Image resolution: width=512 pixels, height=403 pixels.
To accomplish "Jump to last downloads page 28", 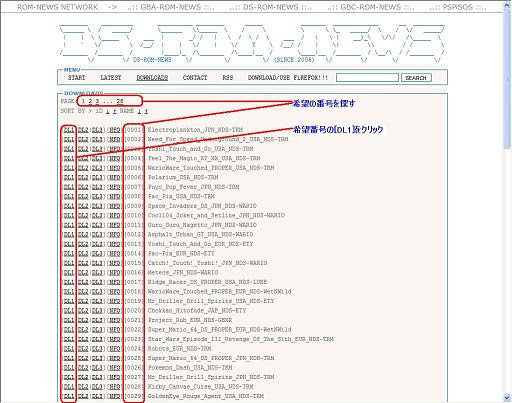I will (x=120, y=101).
